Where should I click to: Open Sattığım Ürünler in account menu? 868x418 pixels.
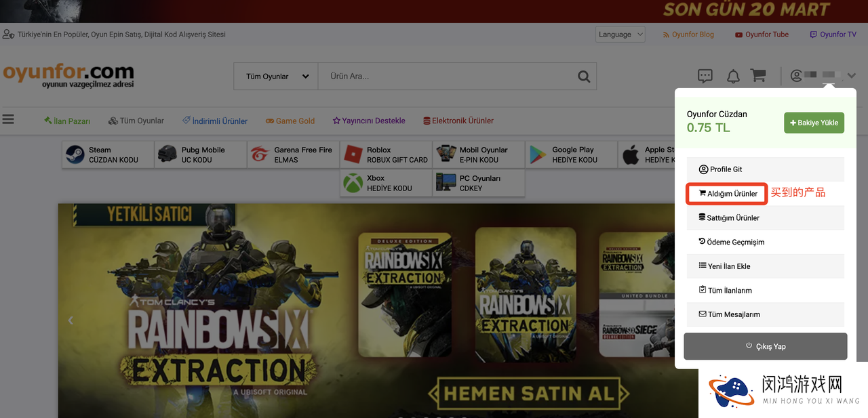click(766, 217)
